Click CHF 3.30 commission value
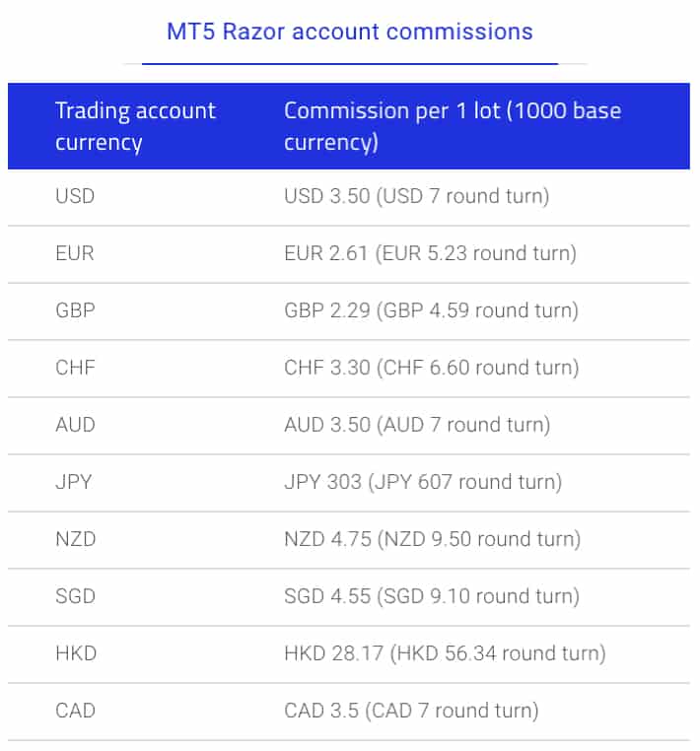This screenshot has height=751, width=700. (x=432, y=368)
